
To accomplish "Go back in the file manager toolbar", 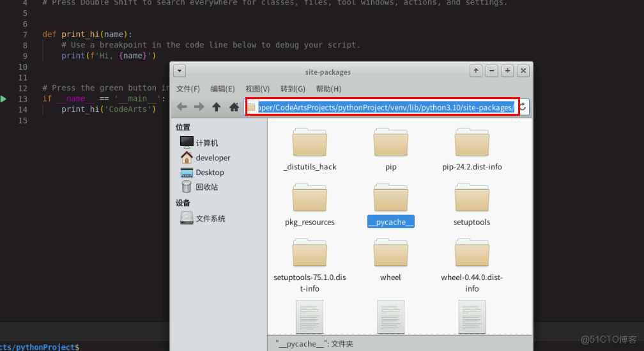I will pyautogui.click(x=181, y=107).
